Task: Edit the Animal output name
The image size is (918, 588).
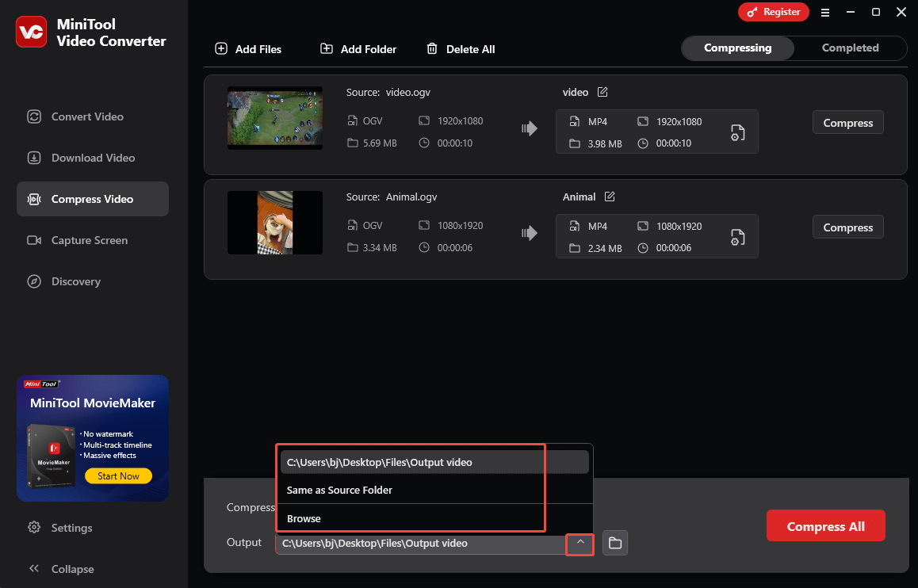Action: pyautogui.click(x=611, y=197)
